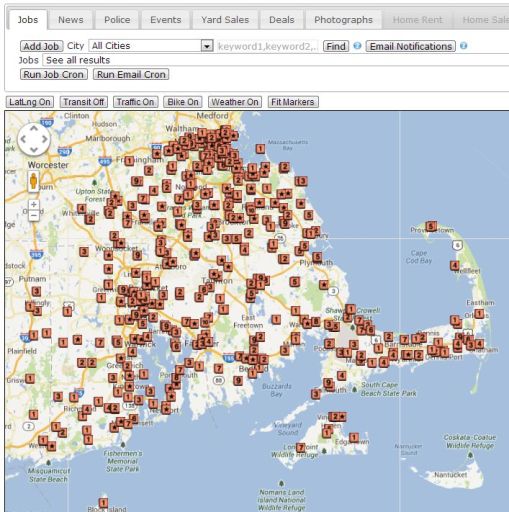Viewport: 509px width, 512px height.
Task: Click the marker 5 near Plymouth
Action: click(x=317, y=257)
